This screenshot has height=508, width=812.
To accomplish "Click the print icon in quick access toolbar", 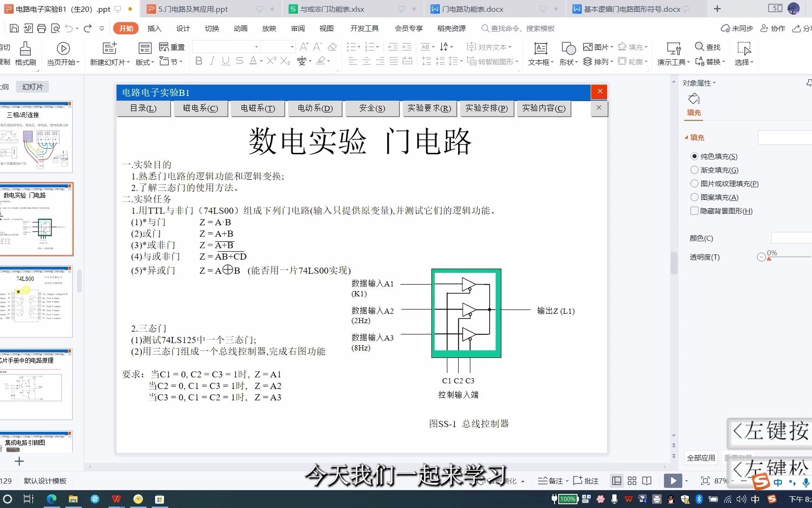I will [x=41, y=29].
